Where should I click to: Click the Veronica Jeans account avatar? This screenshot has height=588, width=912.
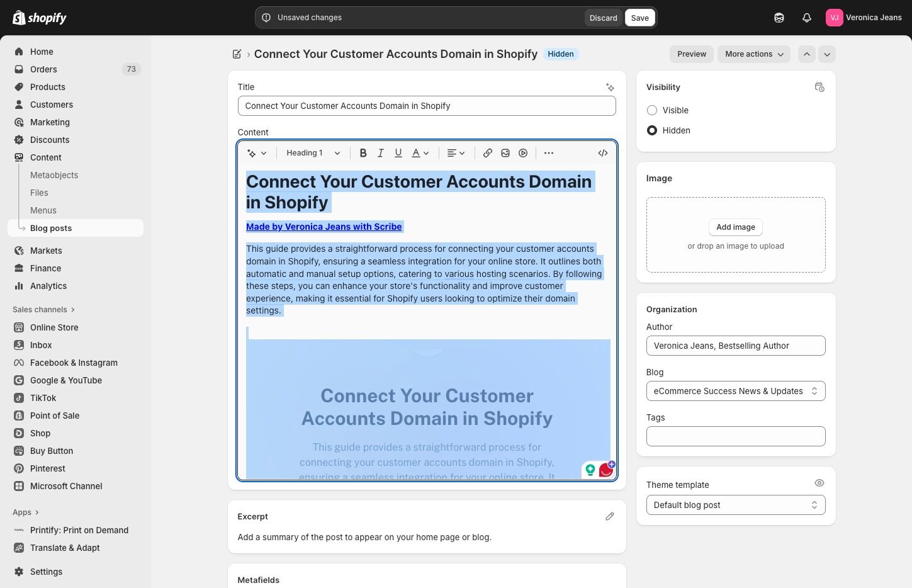834,18
